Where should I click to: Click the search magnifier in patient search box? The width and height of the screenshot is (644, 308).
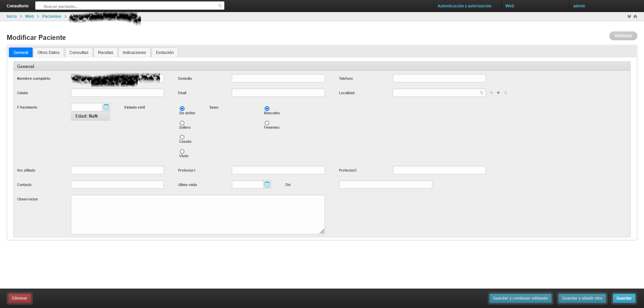click(220, 6)
